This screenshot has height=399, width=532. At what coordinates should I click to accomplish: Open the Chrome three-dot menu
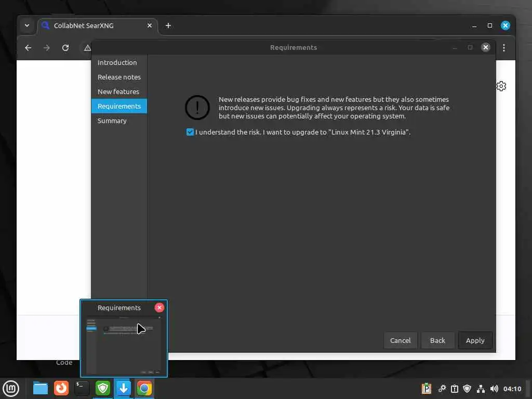pos(504,48)
